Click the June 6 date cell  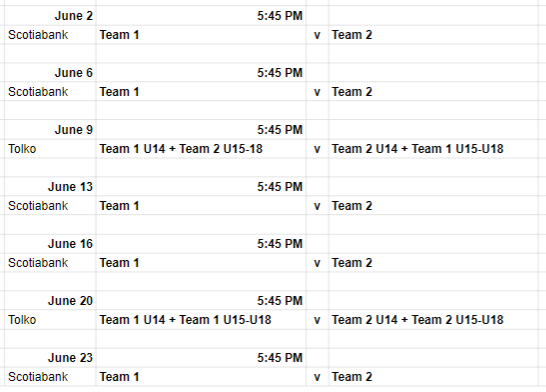(x=50, y=73)
